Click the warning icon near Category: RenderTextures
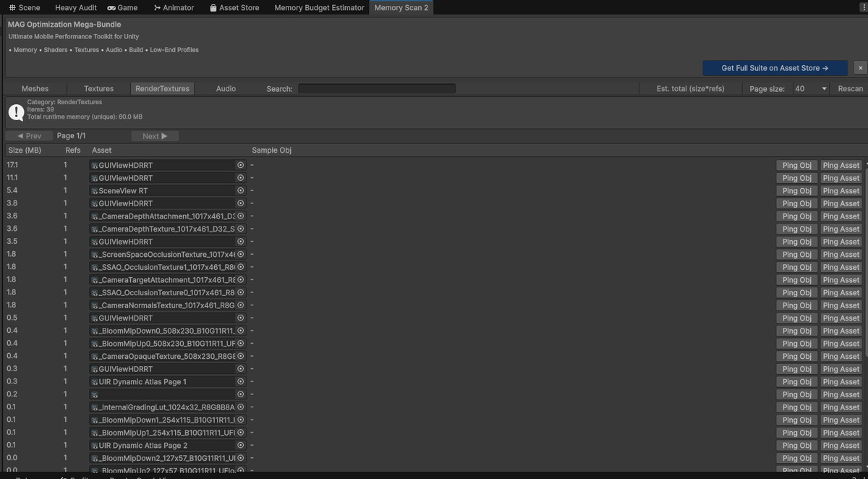This screenshot has height=479, width=868. pos(15,111)
